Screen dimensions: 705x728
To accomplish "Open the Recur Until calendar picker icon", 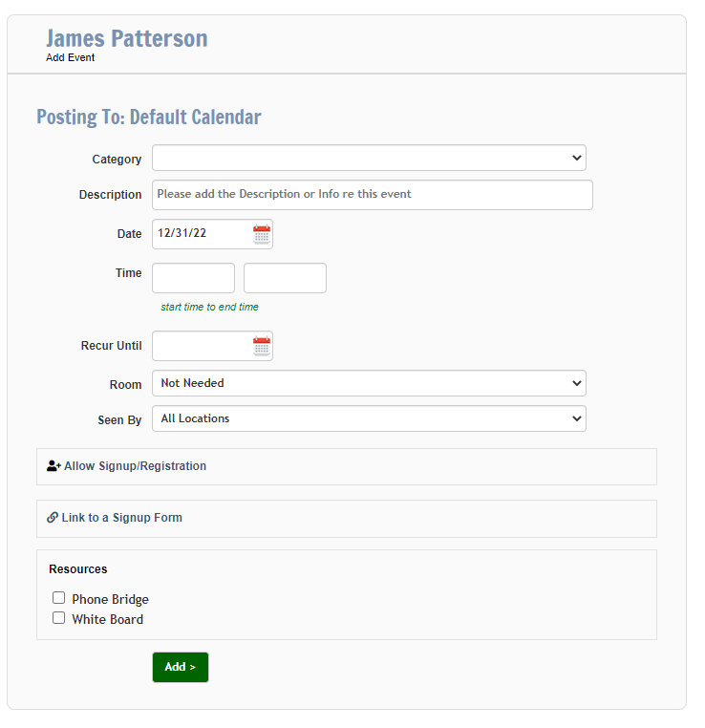I will click(x=262, y=346).
